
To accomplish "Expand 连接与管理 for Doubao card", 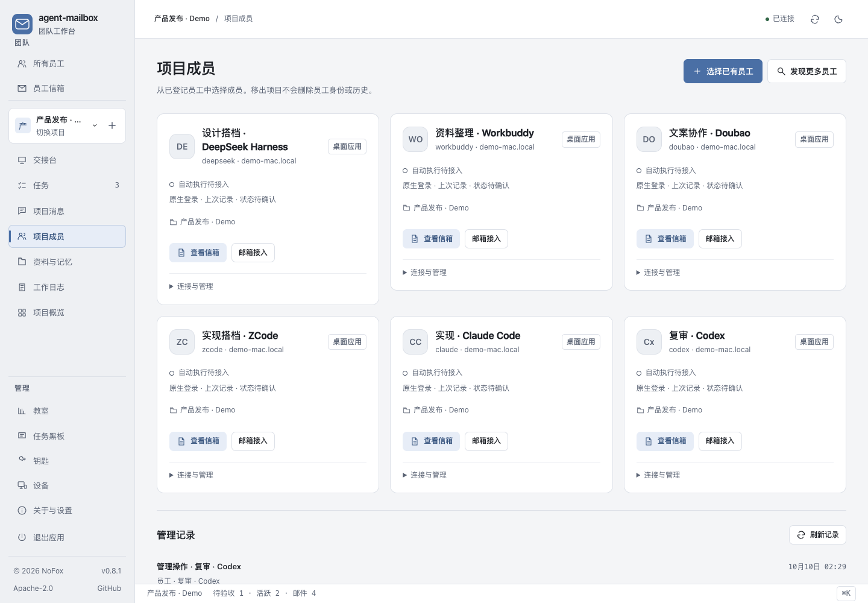I will pos(658,273).
